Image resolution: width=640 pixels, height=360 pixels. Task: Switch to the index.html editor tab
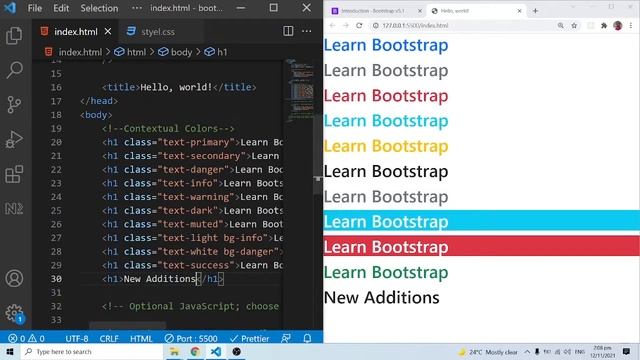coord(76,31)
